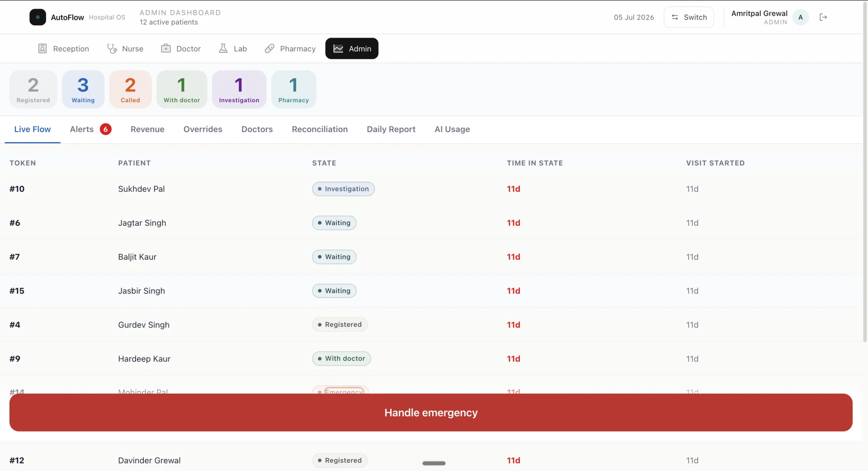868x471 pixels.
Task: Select the Admin role tab
Action: tap(352, 48)
